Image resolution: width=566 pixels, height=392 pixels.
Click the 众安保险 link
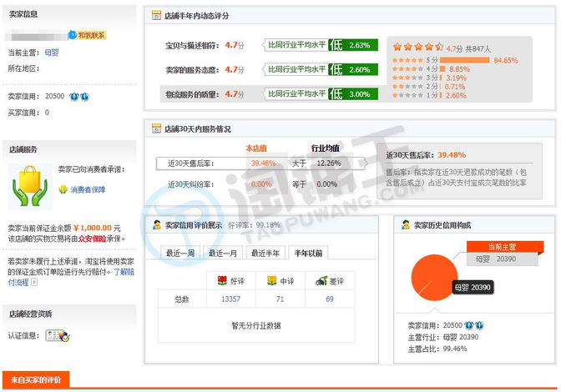(x=94, y=238)
